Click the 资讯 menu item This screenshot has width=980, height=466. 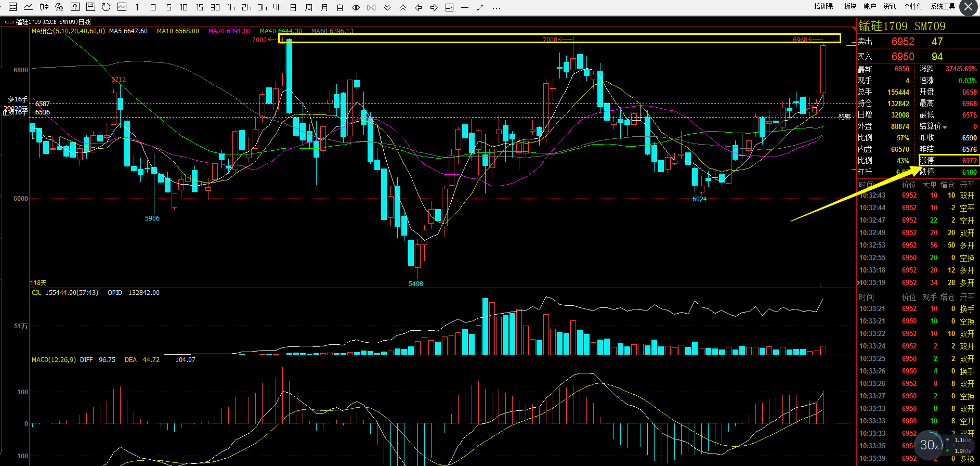890,6
